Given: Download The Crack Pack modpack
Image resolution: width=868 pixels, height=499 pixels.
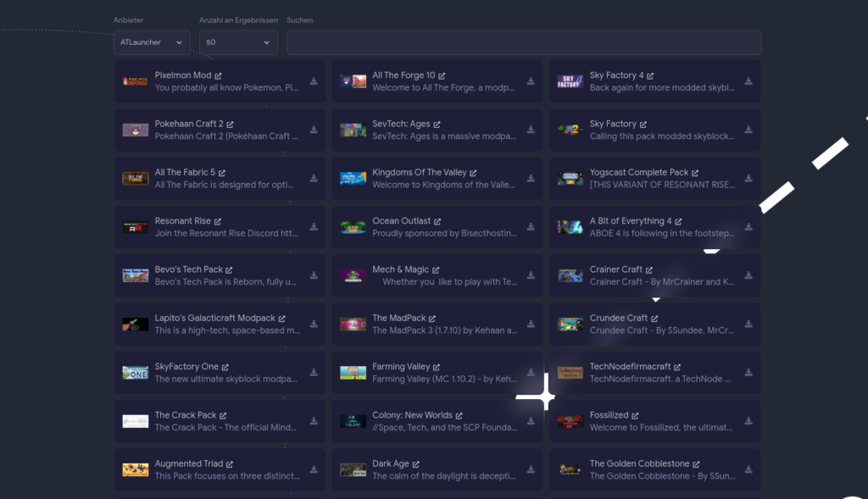Looking at the screenshot, I should [x=314, y=421].
